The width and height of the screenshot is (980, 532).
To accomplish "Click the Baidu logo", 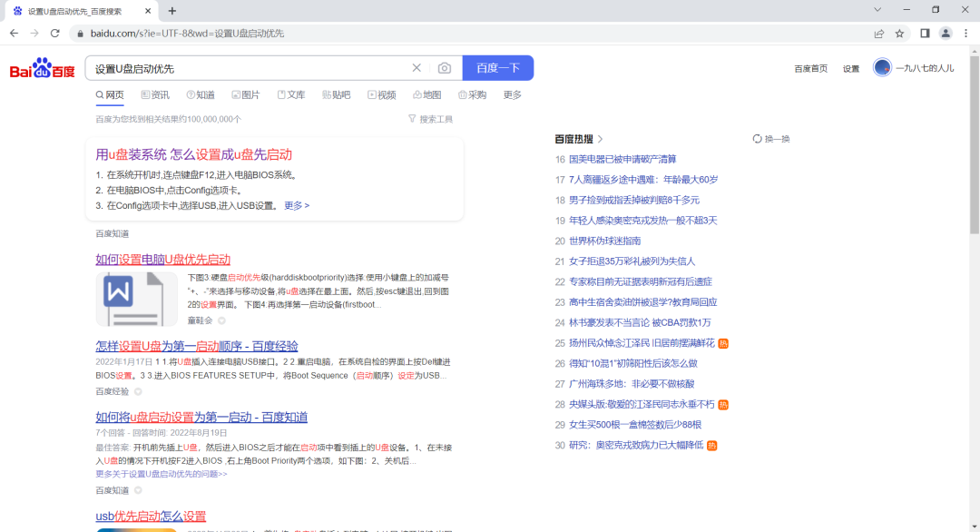I will 42,68.
